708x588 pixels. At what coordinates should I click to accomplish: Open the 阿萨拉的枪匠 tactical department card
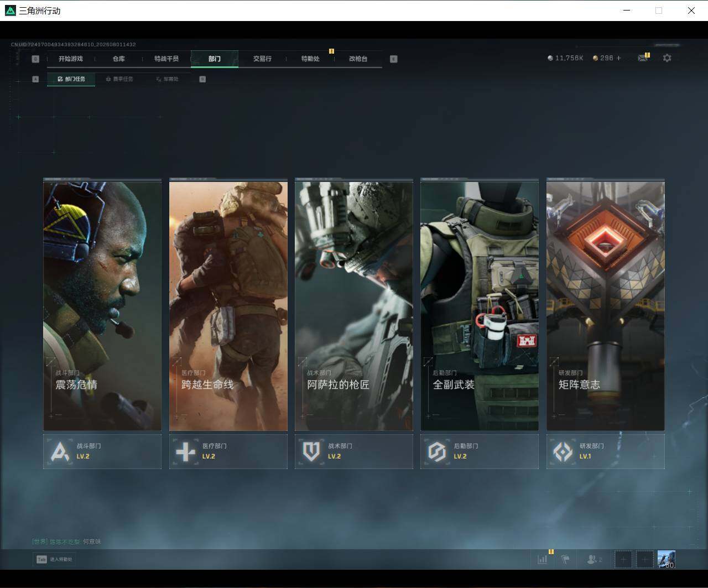(354, 305)
